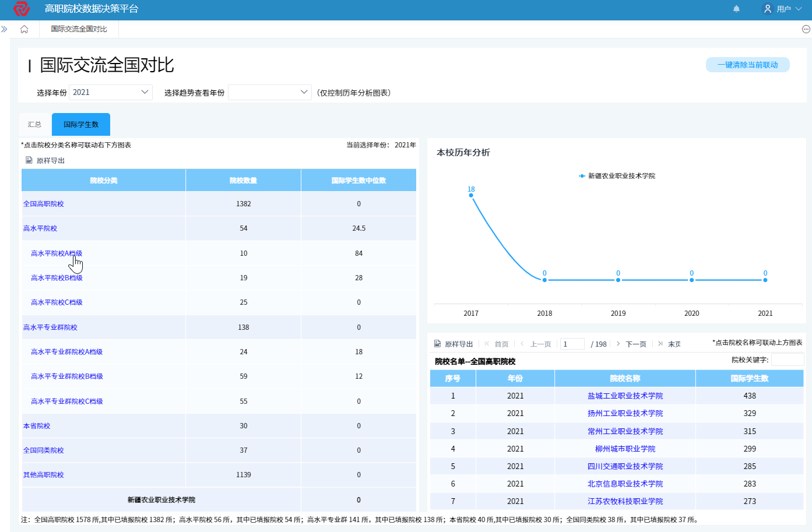
Task: Select the 国际学生数 tab
Action: tap(81, 124)
